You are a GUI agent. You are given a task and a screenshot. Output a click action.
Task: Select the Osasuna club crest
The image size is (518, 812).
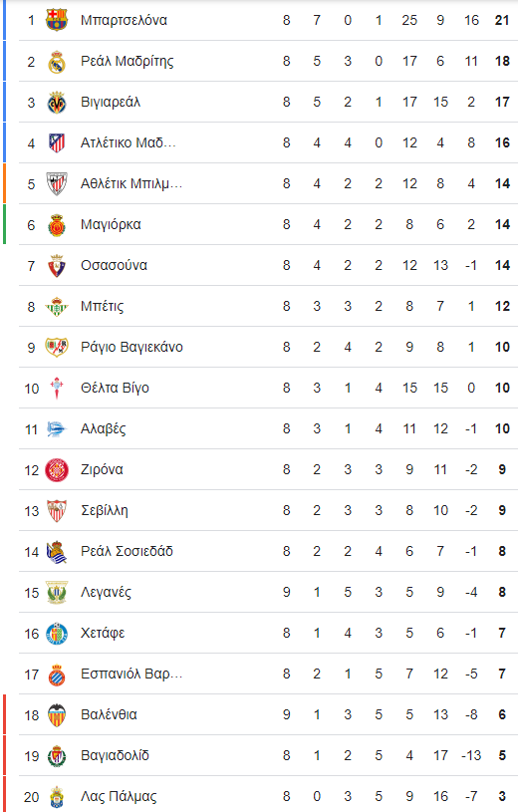(x=57, y=265)
